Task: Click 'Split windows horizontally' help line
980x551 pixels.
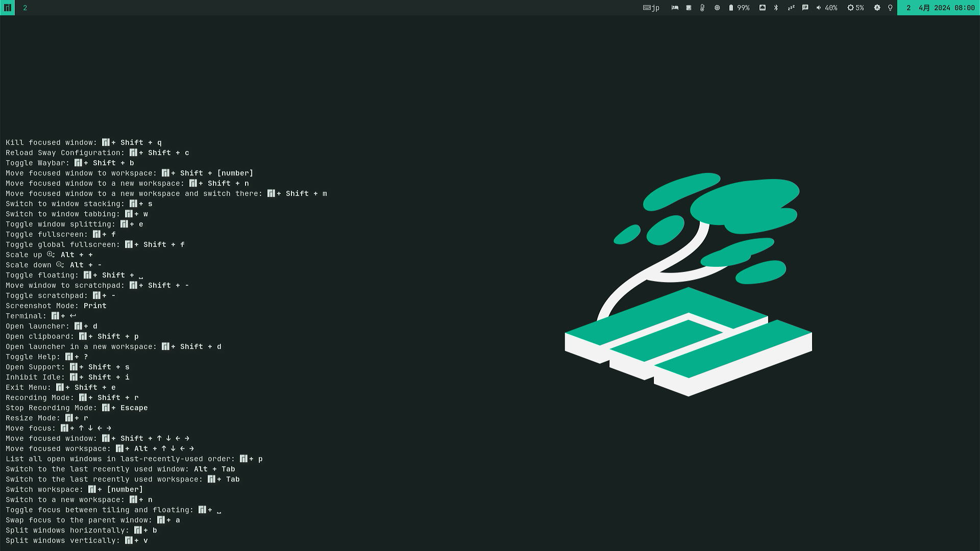Action: [x=82, y=530]
